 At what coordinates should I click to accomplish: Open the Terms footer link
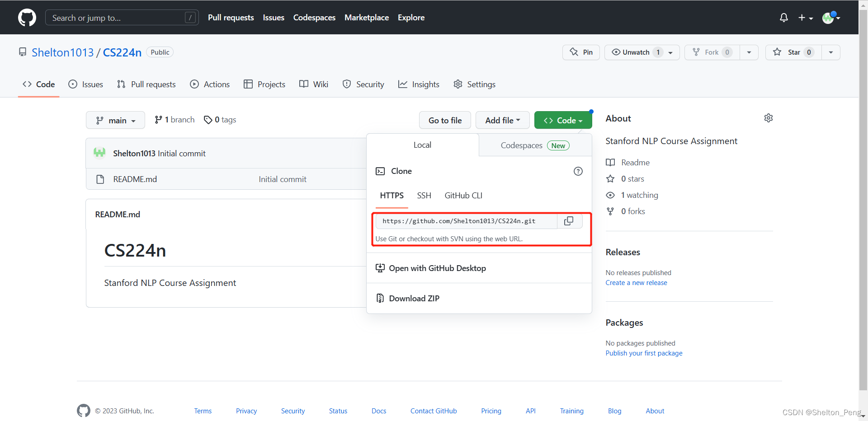click(x=203, y=411)
